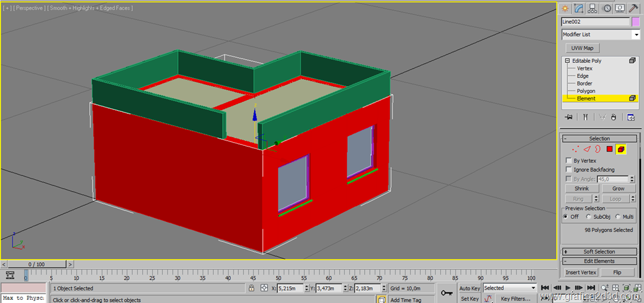Open the Create command panel tab
This screenshot has width=644, height=303.
pos(565,8)
